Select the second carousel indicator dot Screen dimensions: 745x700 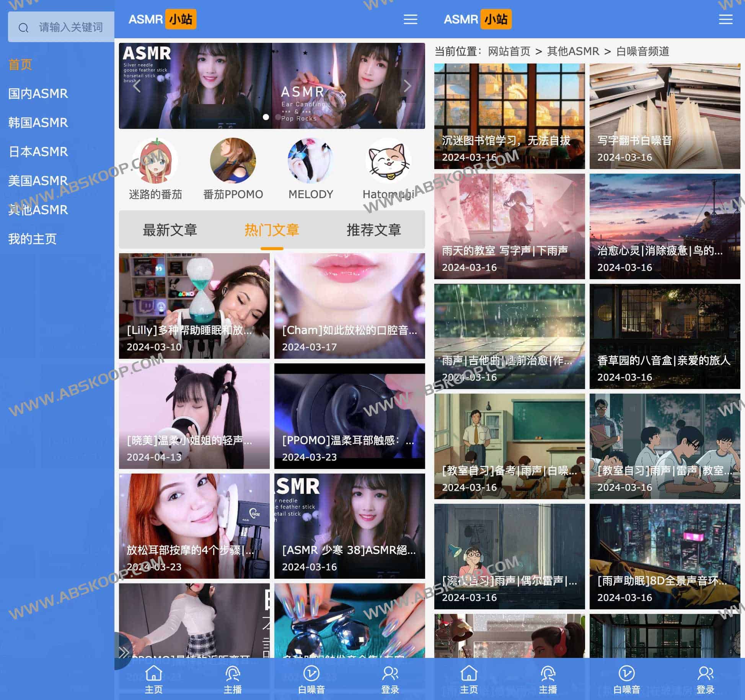277,117
